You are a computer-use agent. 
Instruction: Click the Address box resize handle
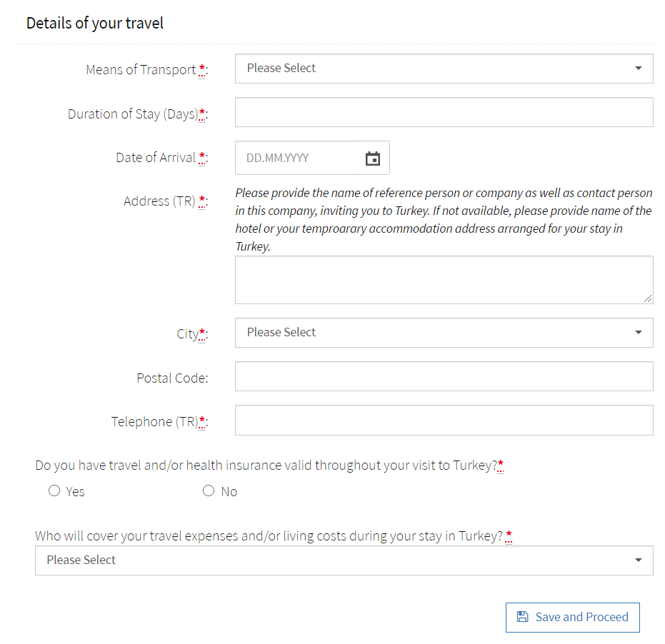pyautogui.click(x=647, y=298)
